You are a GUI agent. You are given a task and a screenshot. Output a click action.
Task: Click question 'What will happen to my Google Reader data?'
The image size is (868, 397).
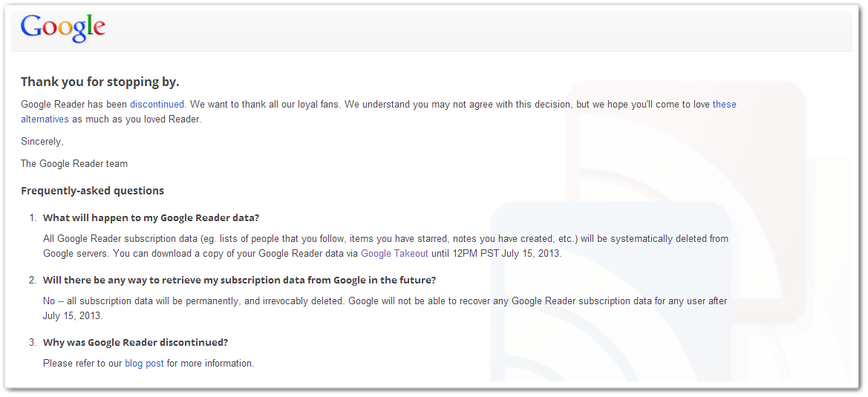(151, 218)
